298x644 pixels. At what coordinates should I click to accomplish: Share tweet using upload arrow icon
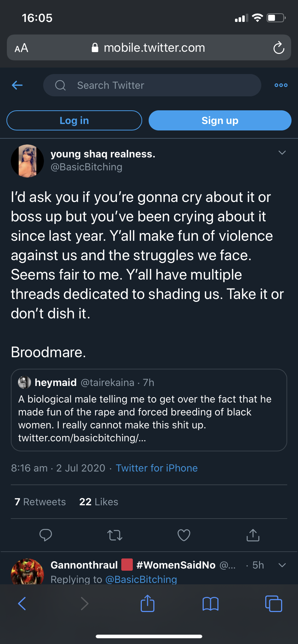point(253,535)
